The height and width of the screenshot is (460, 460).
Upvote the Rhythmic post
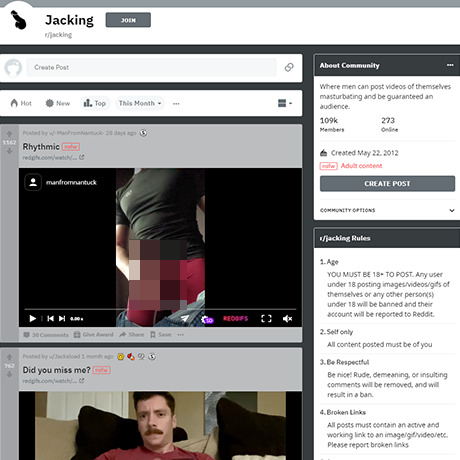[9, 134]
